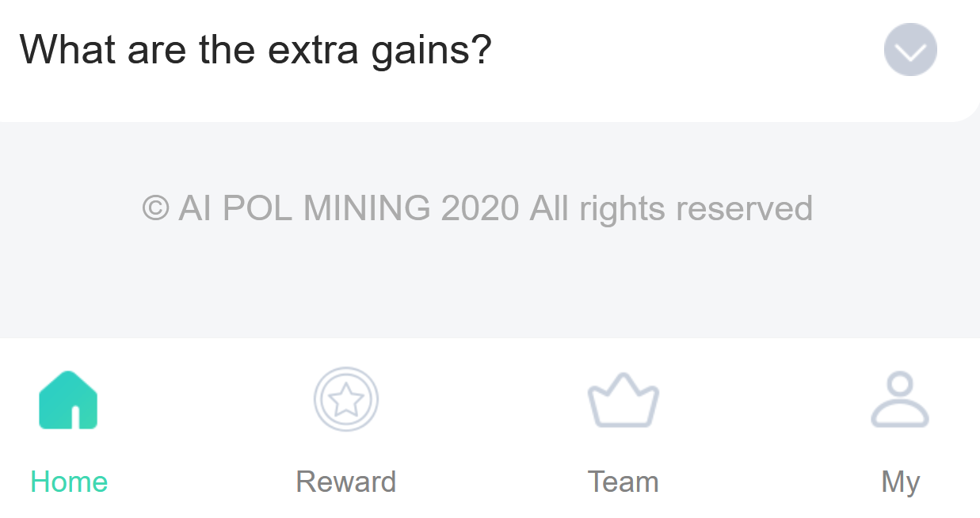Click "What are" at the question start
980x518 pixels.
click(x=102, y=49)
